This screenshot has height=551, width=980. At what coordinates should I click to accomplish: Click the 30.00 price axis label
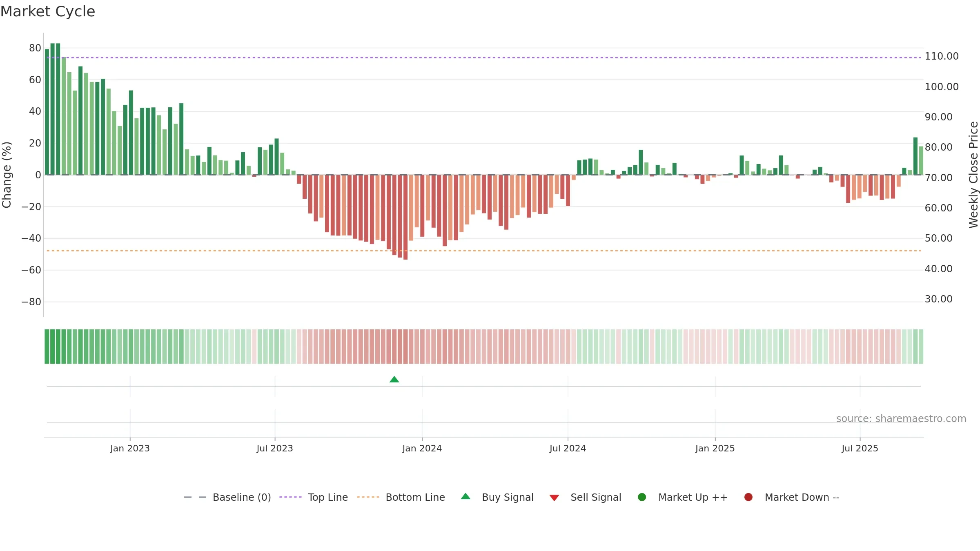click(938, 299)
